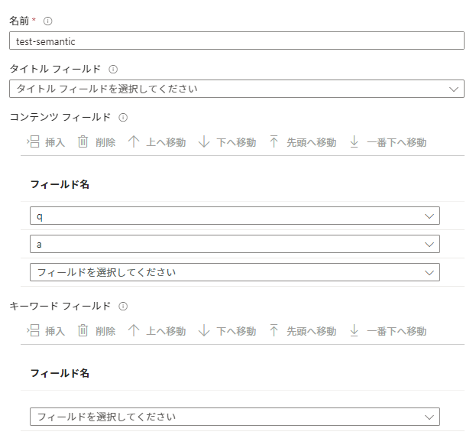476x448 pixels.
Task: Open the キーワード フィールドを選択してください dropdown
Action: pyautogui.click(x=235, y=417)
